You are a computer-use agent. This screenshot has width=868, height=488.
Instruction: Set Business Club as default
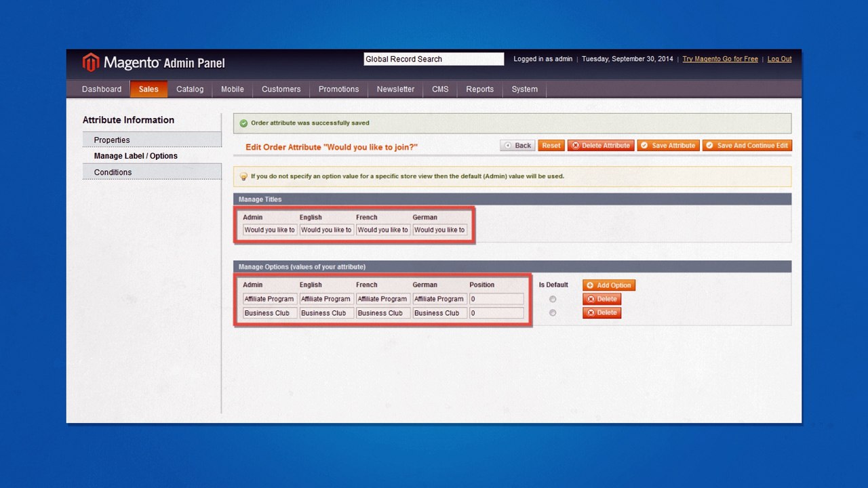coord(553,312)
